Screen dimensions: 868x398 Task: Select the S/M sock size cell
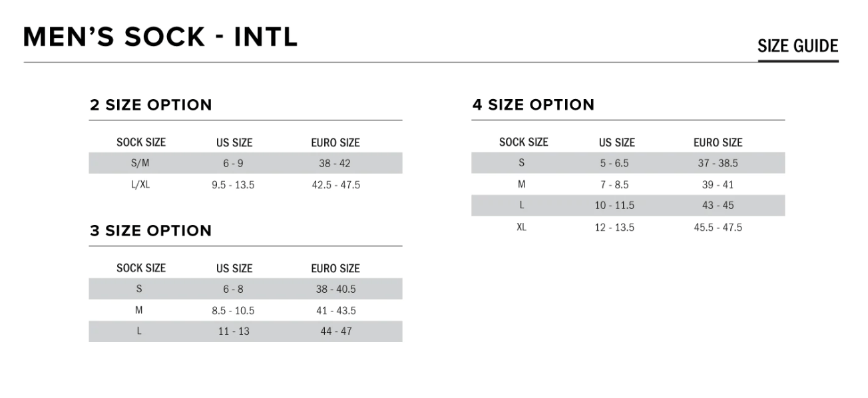[140, 163]
